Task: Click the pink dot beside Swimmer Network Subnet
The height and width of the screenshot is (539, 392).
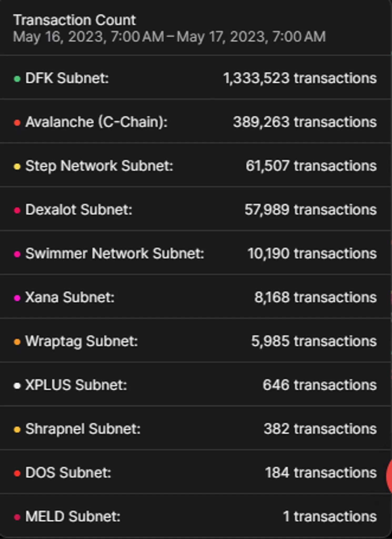Action: (17, 254)
